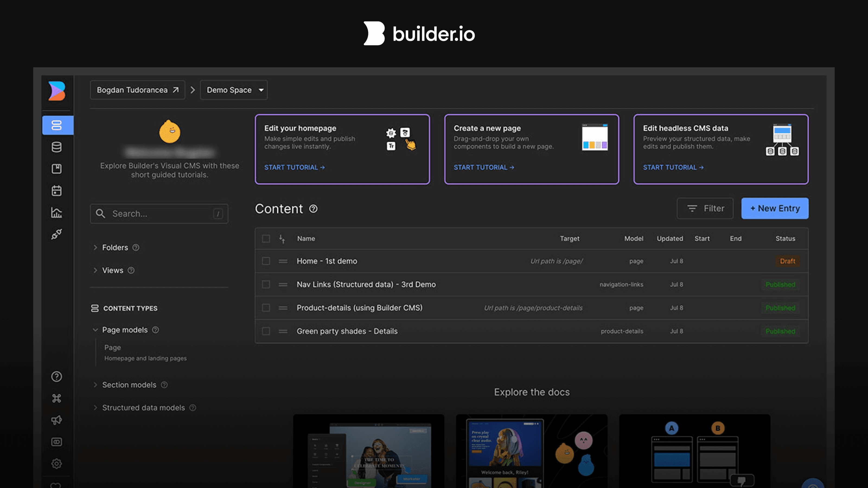Open Green party shades - Details entry
The height and width of the screenshot is (488, 868).
tap(347, 331)
